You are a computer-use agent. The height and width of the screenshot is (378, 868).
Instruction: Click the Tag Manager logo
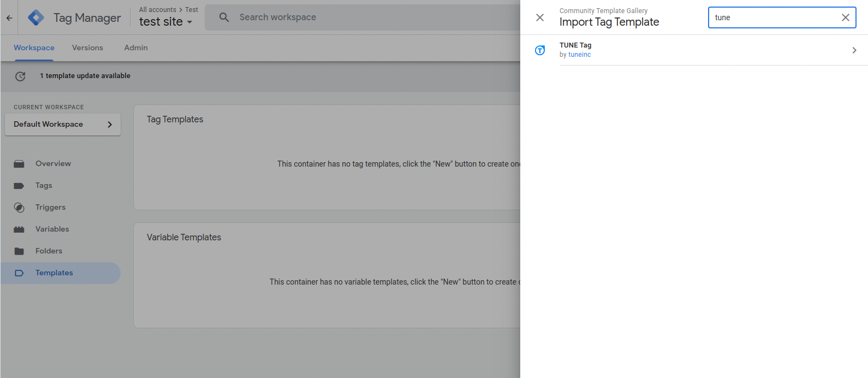(36, 17)
